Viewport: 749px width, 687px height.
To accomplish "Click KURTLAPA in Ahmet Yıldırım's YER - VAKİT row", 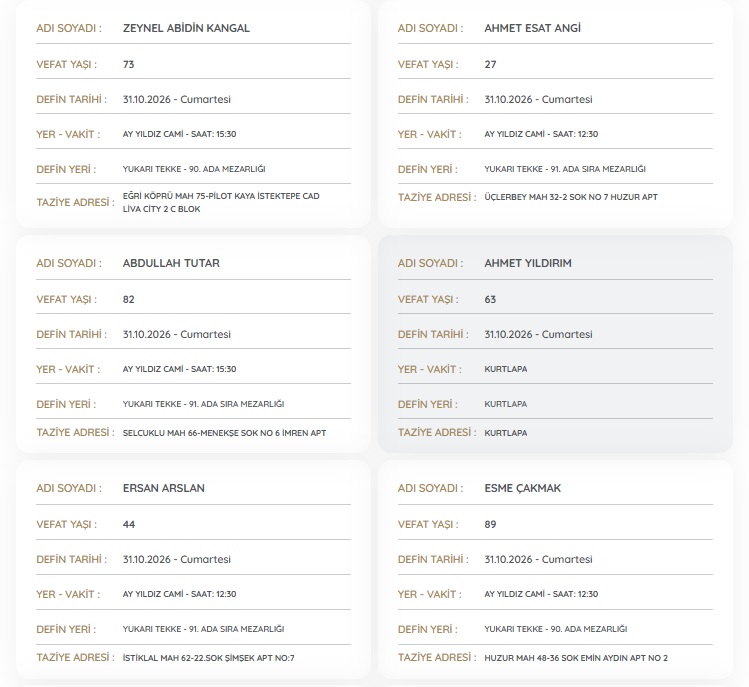I will pyautogui.click(x=506, y=369).
